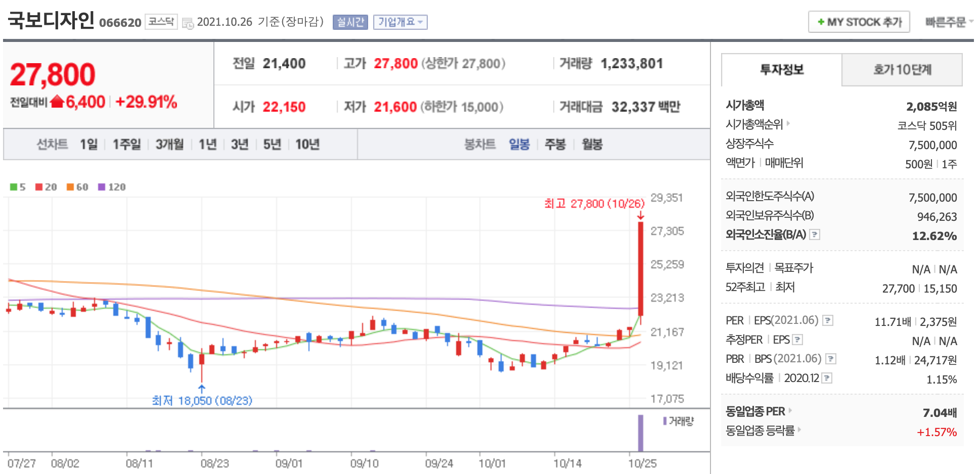Click the 배당수익률 value 1.15%
Viewport: 980px width, 474px height.
coord(942,380)
